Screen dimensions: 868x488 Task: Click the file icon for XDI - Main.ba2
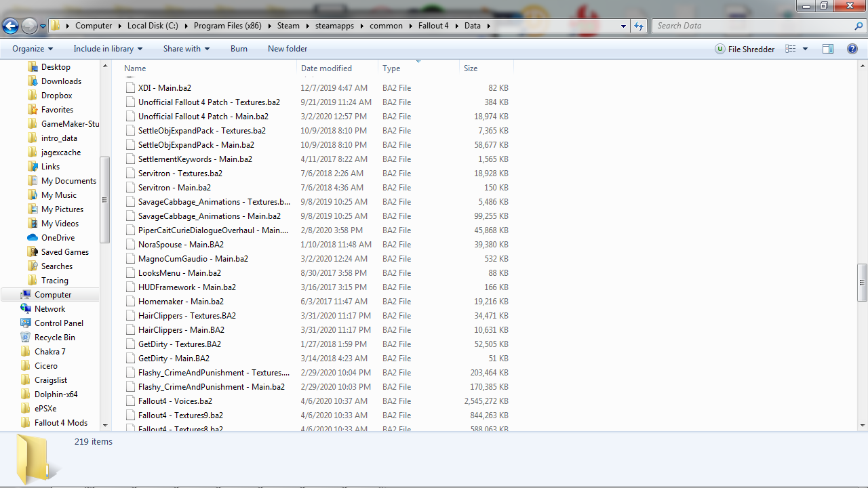point(131,88)
